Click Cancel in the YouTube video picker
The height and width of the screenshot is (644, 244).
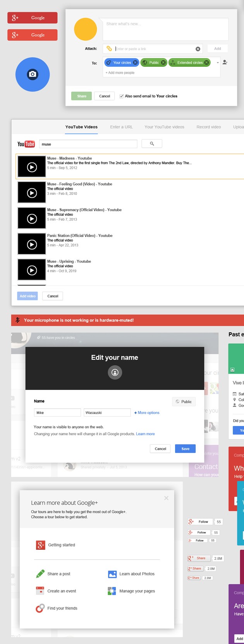[53, 296]
